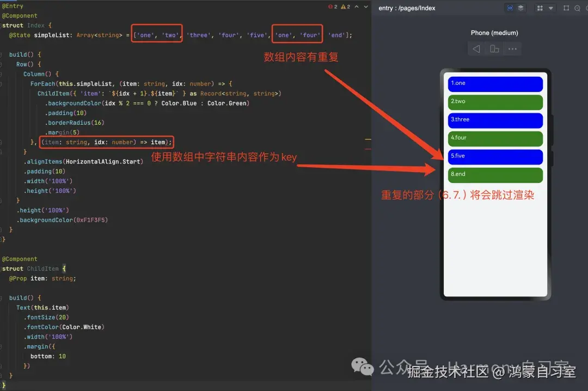Select the 8.end item in preview
The image size is (588, 391).
(x=495, y=175)
